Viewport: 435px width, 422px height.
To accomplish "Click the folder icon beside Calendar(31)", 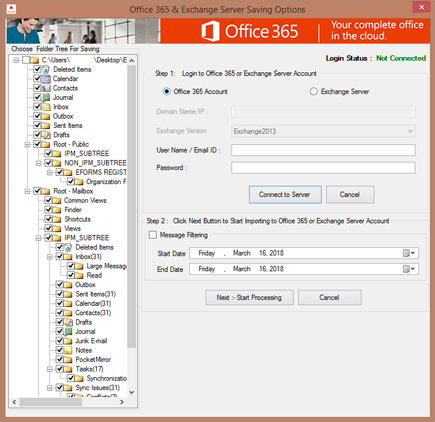I will pyautogui.click(x=68, y=304).
